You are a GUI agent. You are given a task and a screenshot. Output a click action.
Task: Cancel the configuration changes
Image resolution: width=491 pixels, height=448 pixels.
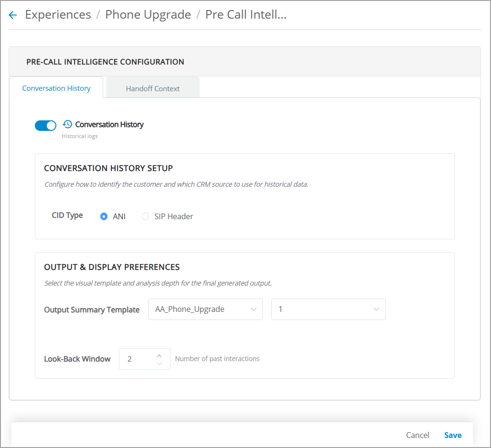(x=417, y=435)
